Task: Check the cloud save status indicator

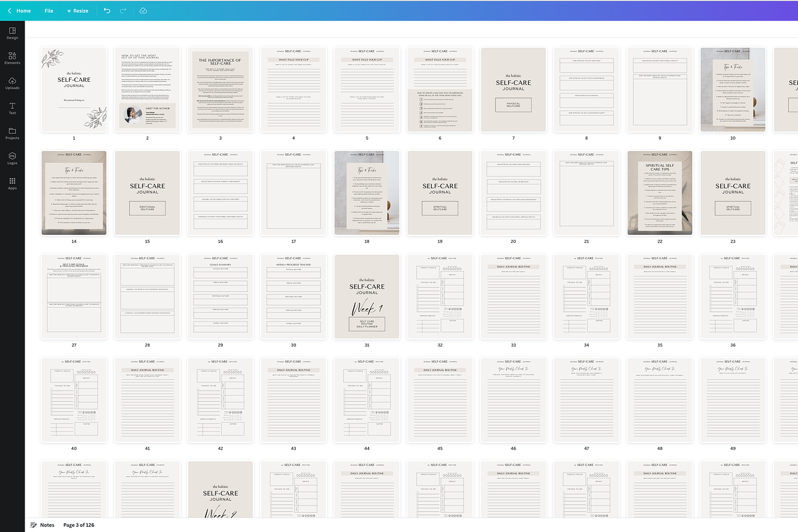Action: (142, 11)
